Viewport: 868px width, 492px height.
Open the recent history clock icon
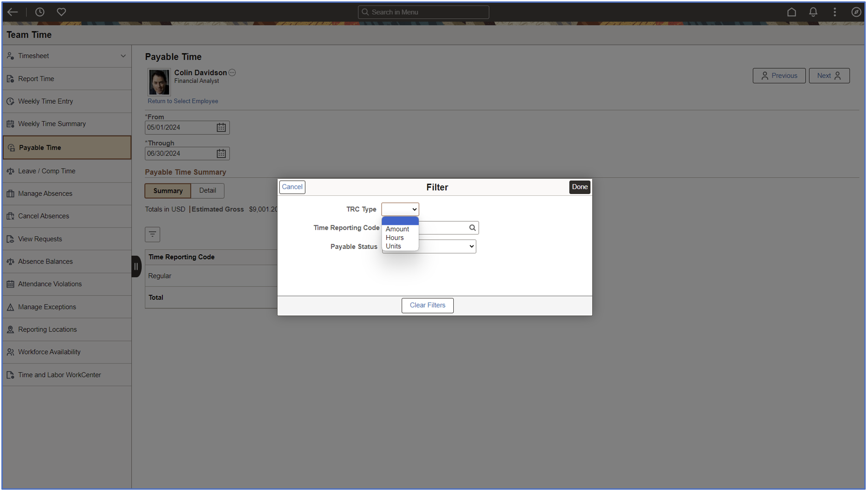point(40,12)
